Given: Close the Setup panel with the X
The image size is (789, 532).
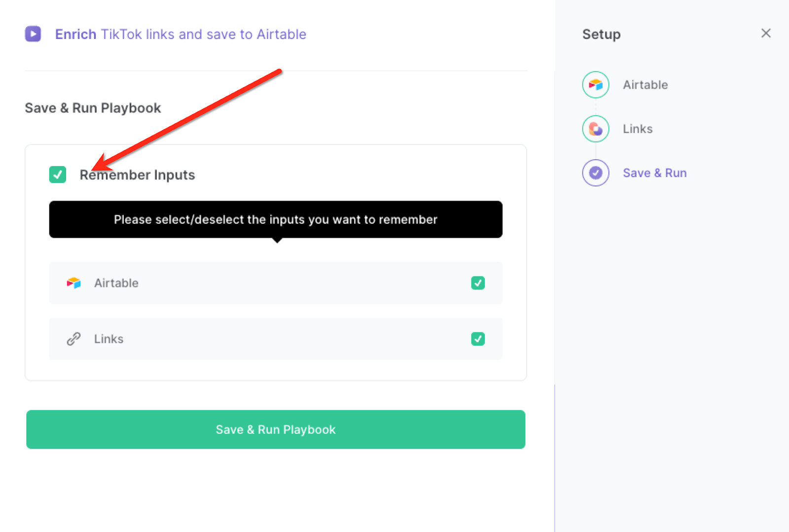Looking at the screenshot, I should pos(765,33).
